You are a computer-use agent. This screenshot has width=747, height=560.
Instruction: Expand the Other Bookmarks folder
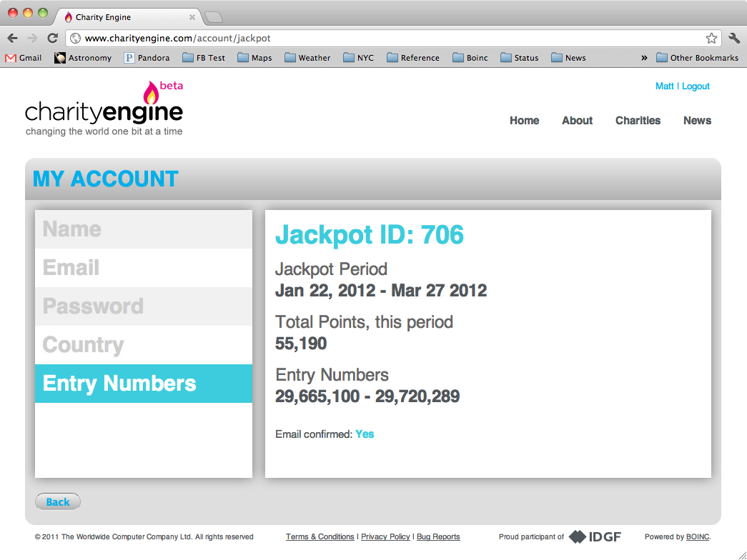click(698, 58)
